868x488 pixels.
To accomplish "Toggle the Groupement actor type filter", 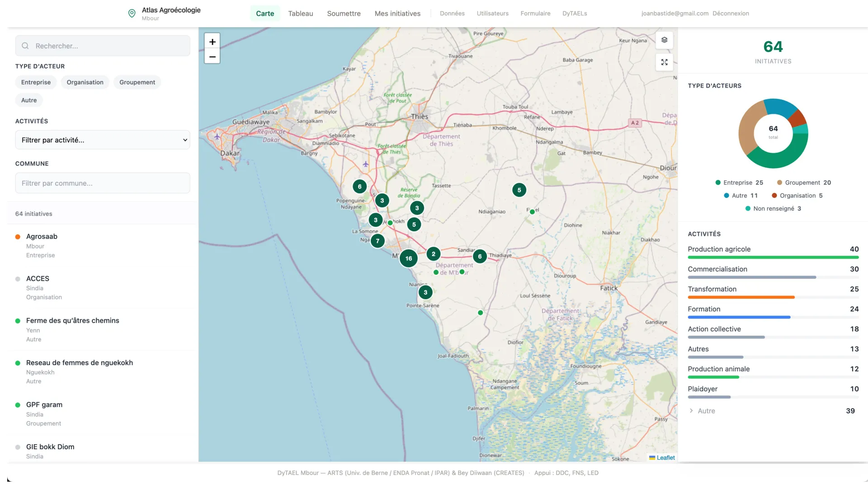I will click(137, 82).
